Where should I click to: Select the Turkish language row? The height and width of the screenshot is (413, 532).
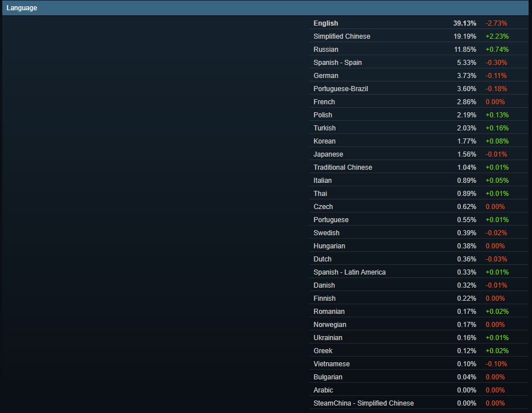coord(419,128)
